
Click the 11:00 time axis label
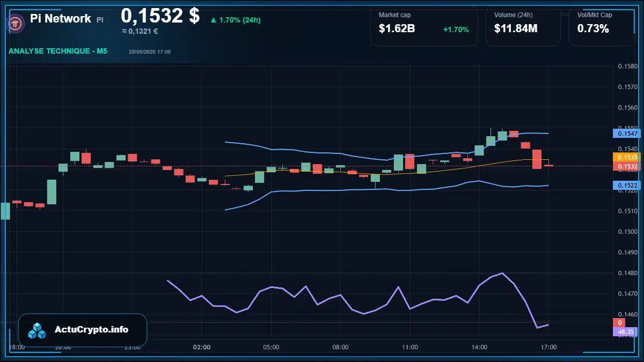tap(409, 347)
